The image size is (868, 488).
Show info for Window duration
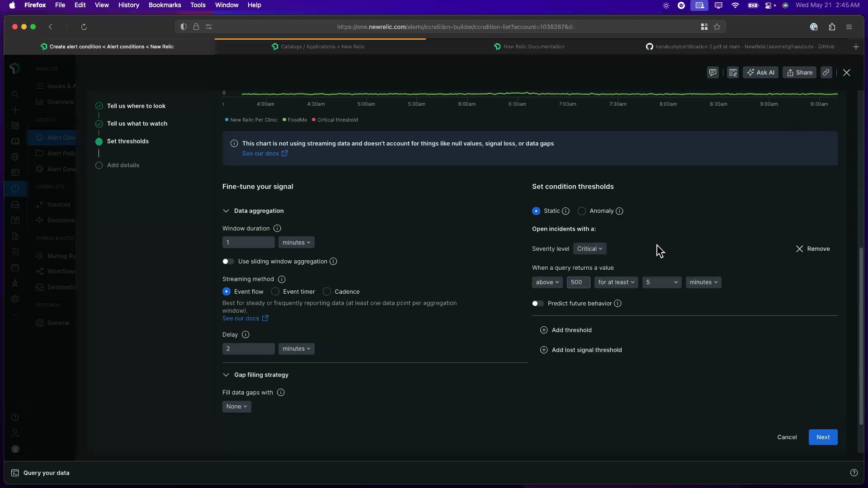[x=277, y=229]
